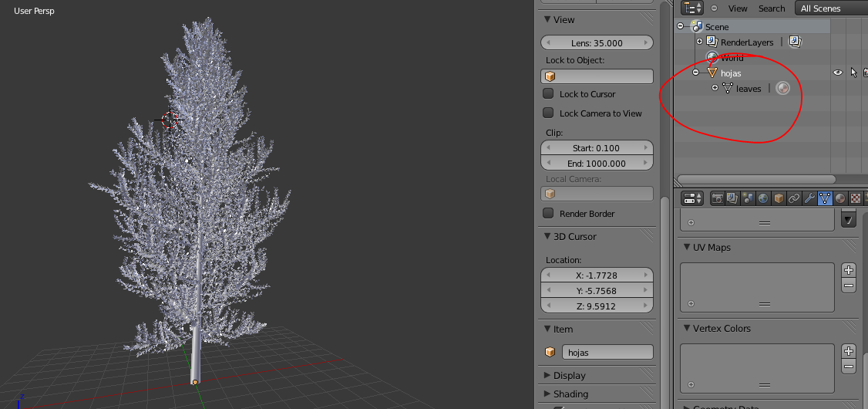Click the cursor X location field
The height and width of the screenshot is (409, 868).
[597, 275]
